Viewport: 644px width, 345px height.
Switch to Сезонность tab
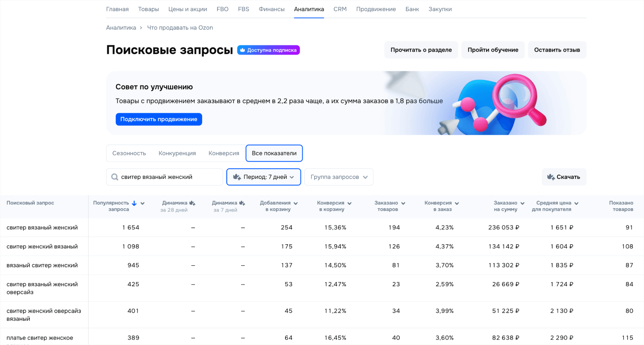click(129, 153)
